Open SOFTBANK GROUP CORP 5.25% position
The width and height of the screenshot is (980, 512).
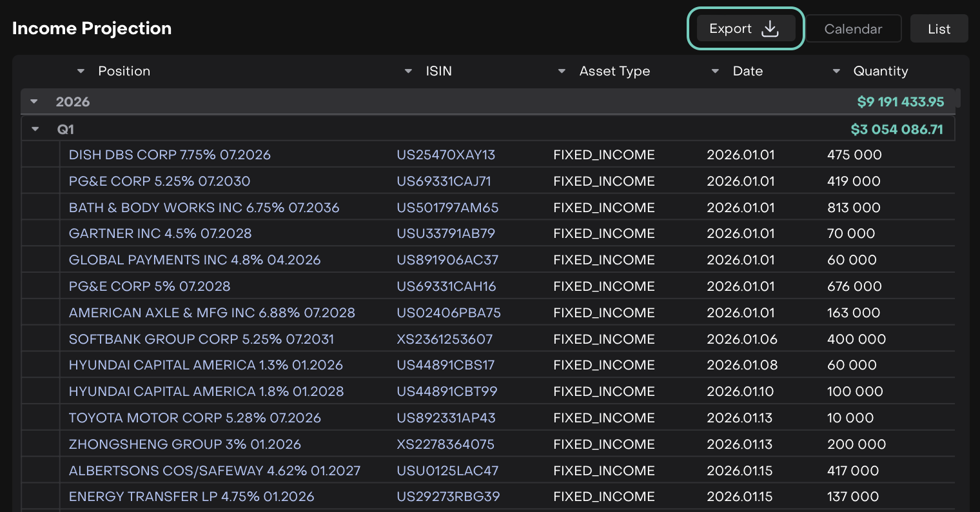point(201,339)
